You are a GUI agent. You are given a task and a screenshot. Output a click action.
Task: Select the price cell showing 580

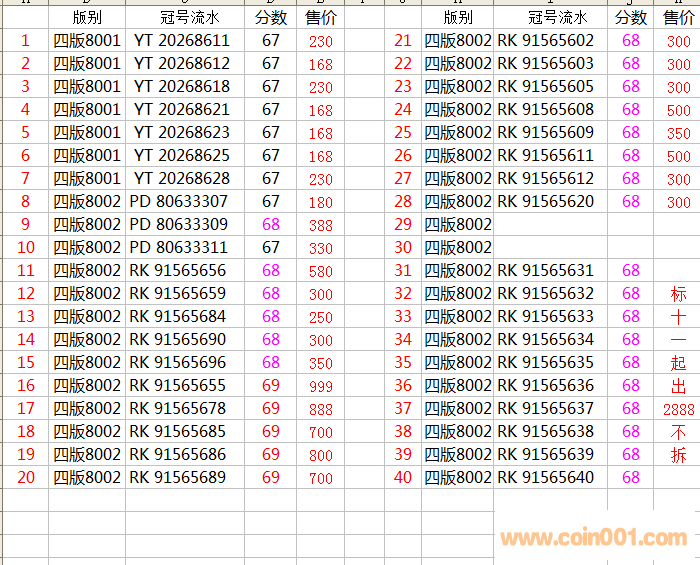tap(320, 271)
